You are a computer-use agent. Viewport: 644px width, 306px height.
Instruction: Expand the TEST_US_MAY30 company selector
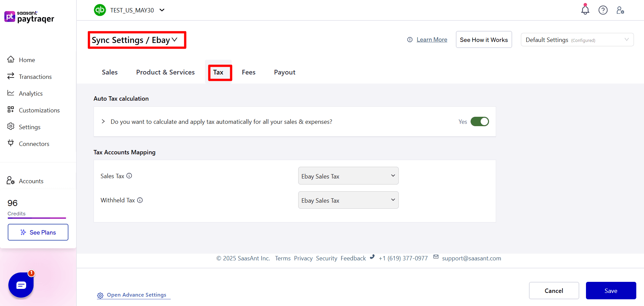[x=162, y=10]
